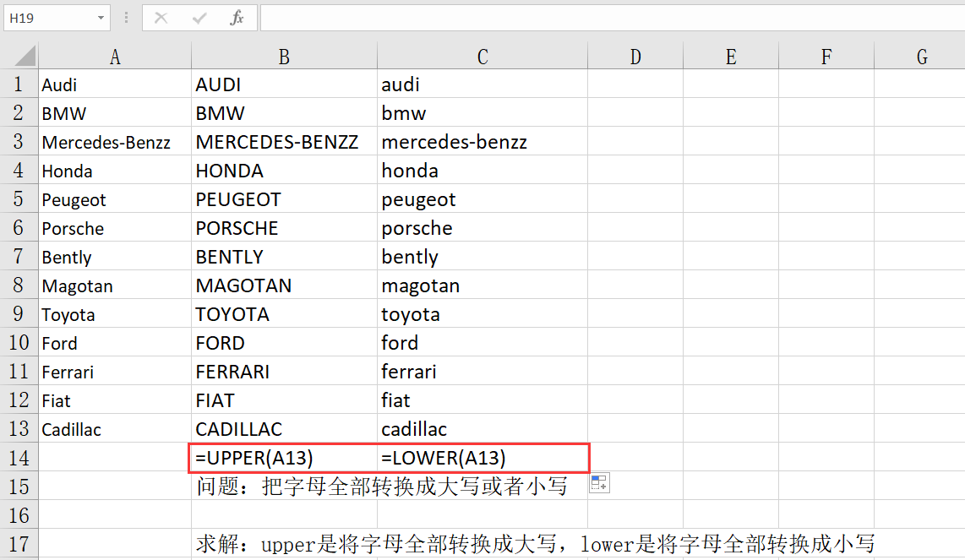This screenshot has width=965, height=560.
Task: Click cell containing 'PORSCHE'
Action: [x=284, y=228]
